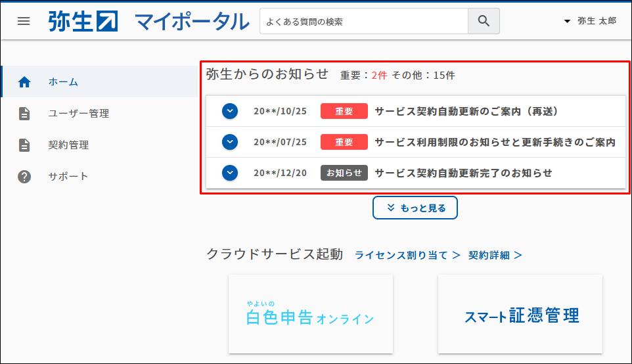Select サポート in the sidebar
632x364 pixels.
pos(68,177)
